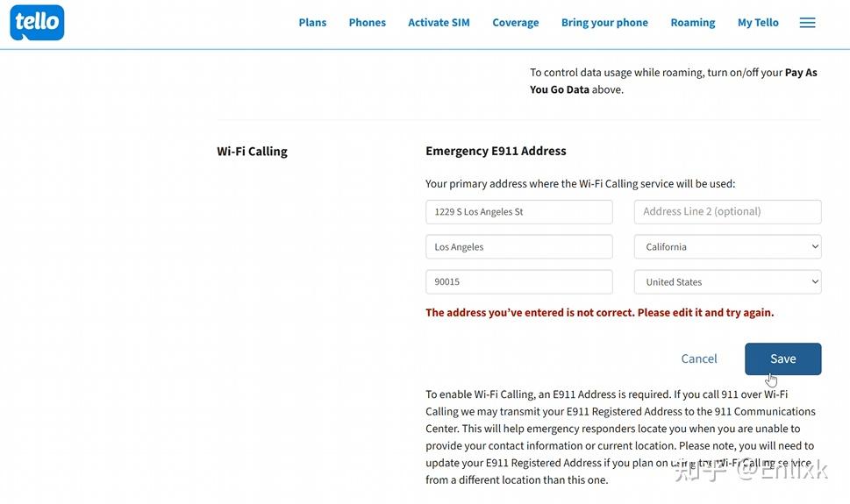Click the Emergency E911 Address heading
The width and height of the screenshot is (850, 504).
coord(496,151)
